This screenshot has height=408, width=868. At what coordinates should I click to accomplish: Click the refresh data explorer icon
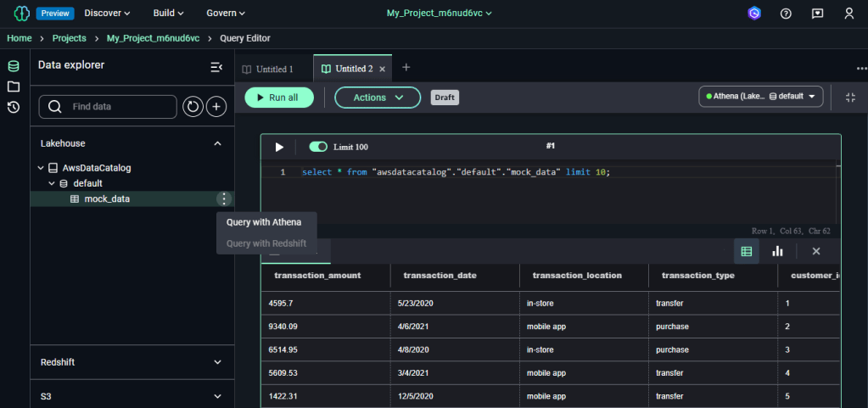click(x=193, y=107)
